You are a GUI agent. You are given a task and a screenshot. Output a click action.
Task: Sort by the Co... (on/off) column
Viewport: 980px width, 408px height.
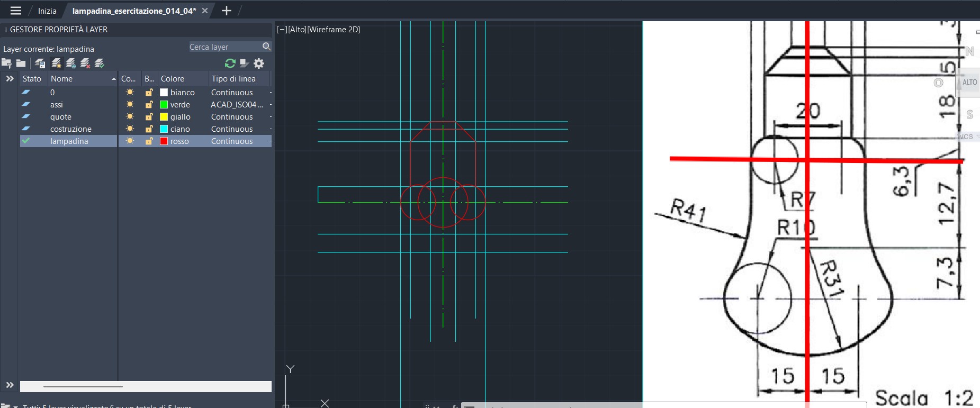(x=130, y=78)
